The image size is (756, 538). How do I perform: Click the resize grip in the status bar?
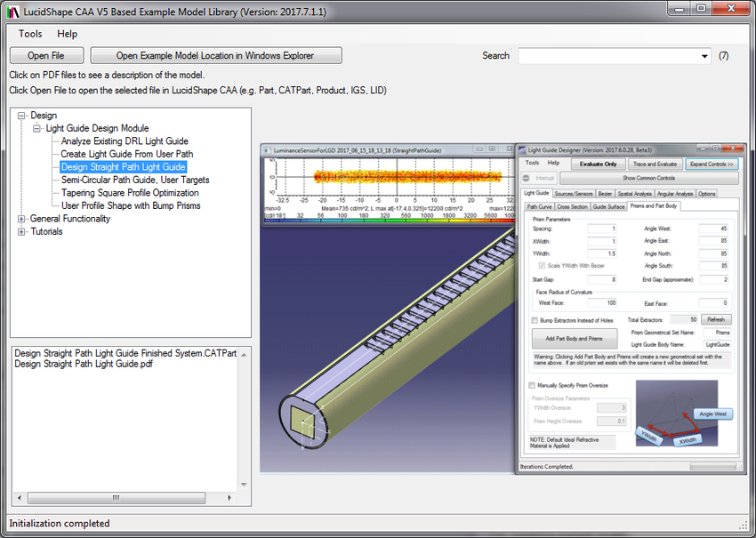pyautogui.click(x=744, y=525)
